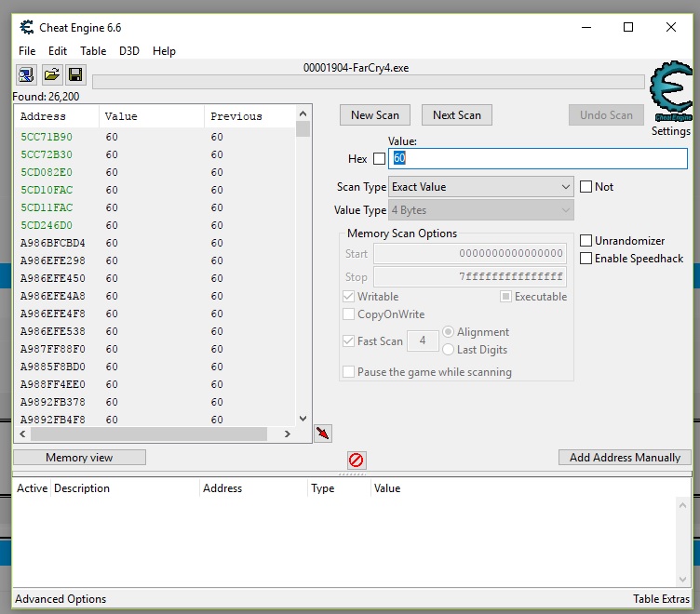
Task: Click the Previous column header
Action: pos(250,116)
